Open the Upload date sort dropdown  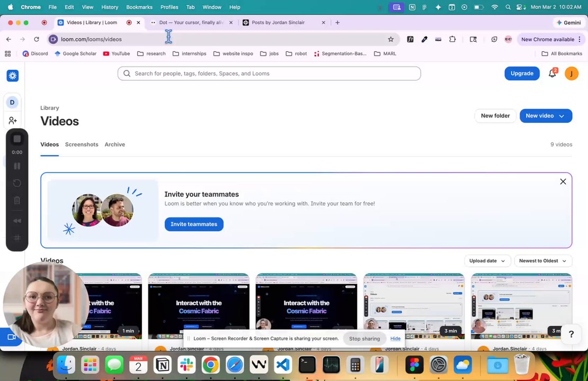487,261
